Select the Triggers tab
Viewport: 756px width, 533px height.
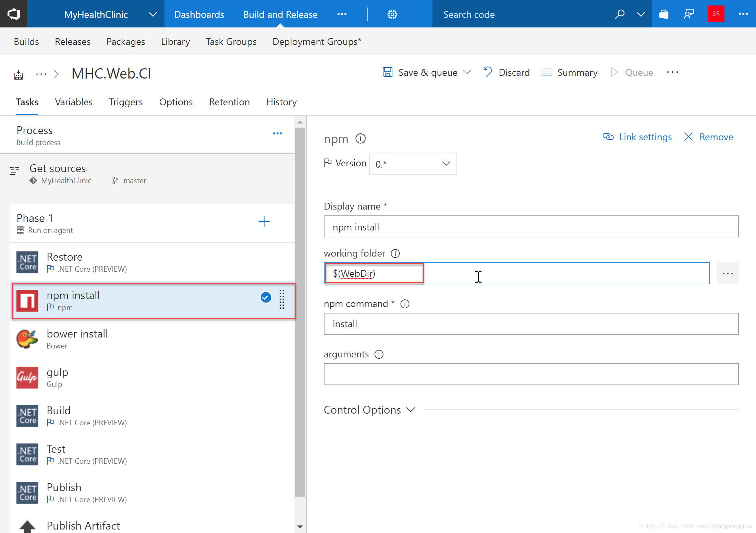click(126, 103)
